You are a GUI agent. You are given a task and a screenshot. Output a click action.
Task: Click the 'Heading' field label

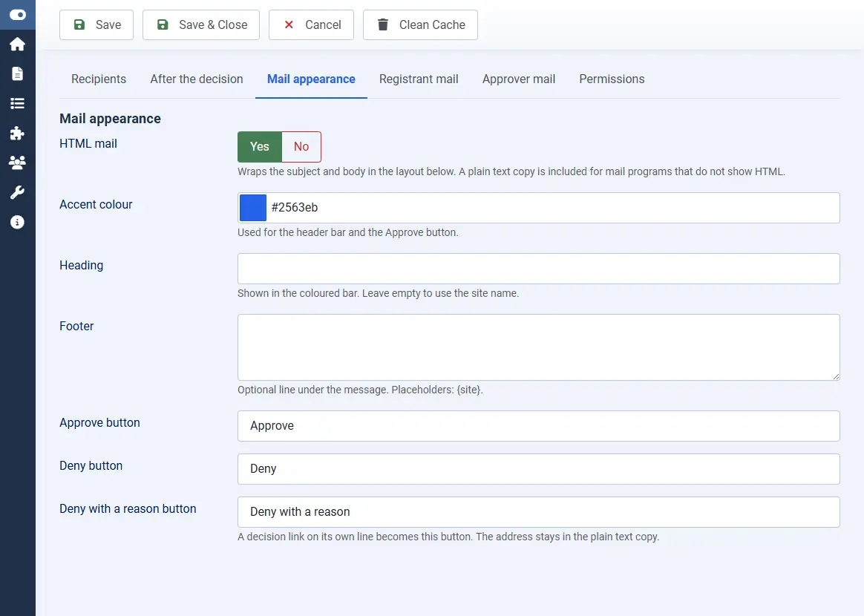coord(81,265)
